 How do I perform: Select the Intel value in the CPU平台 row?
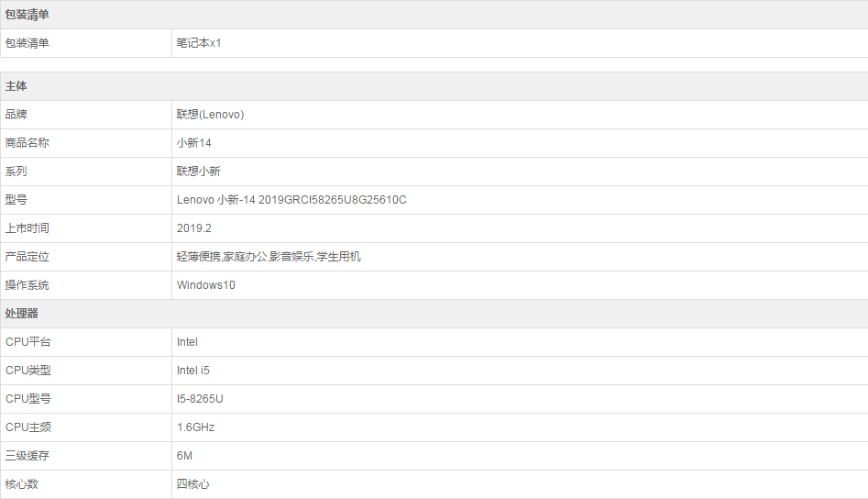tap(187, 342)
